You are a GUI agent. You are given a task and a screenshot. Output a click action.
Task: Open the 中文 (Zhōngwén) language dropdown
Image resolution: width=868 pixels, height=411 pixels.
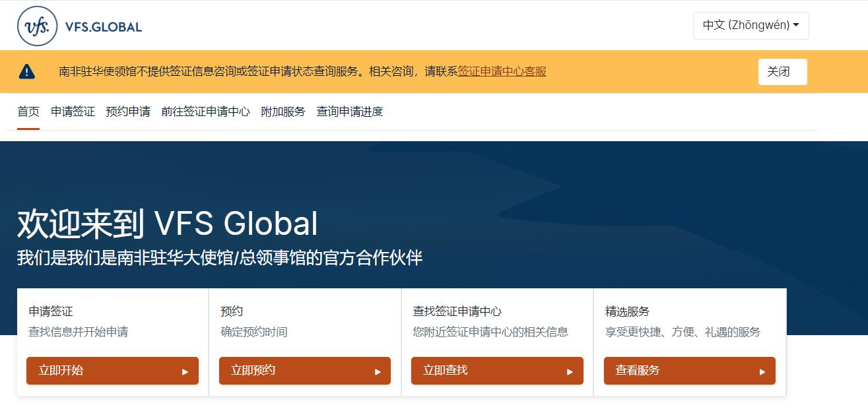[751, 26]
